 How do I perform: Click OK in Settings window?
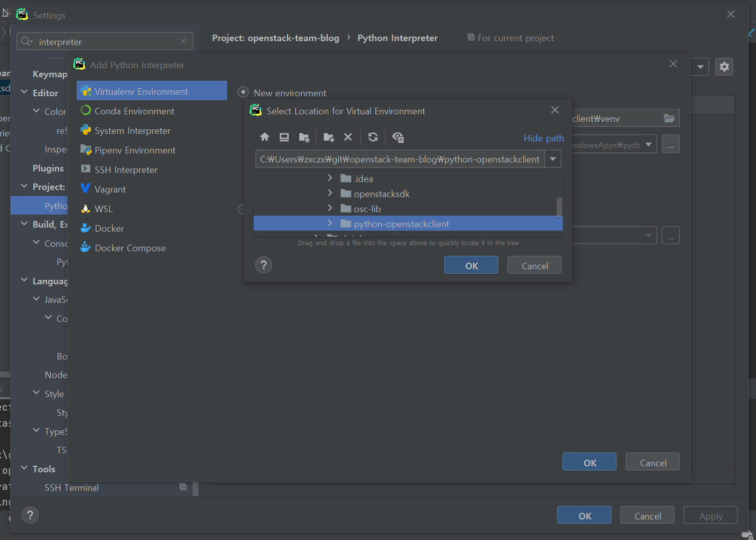(585, 515)
